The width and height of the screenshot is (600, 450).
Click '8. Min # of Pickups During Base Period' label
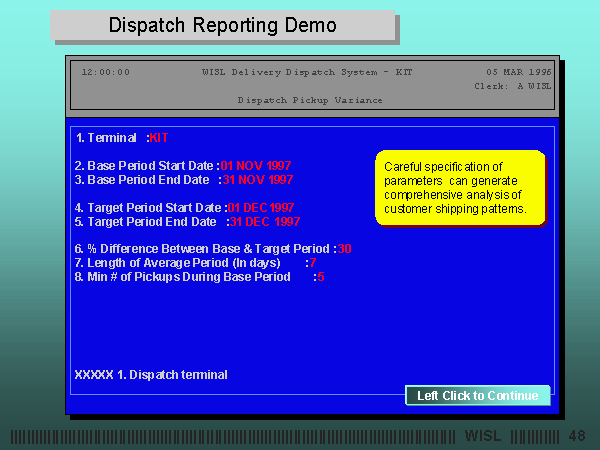coord(183,277)
